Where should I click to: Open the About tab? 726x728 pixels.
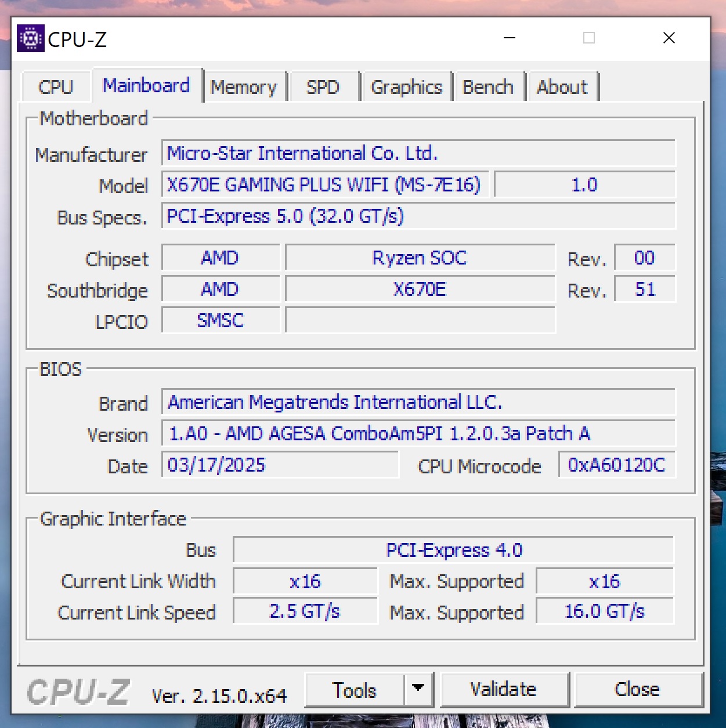click(562, 87)
